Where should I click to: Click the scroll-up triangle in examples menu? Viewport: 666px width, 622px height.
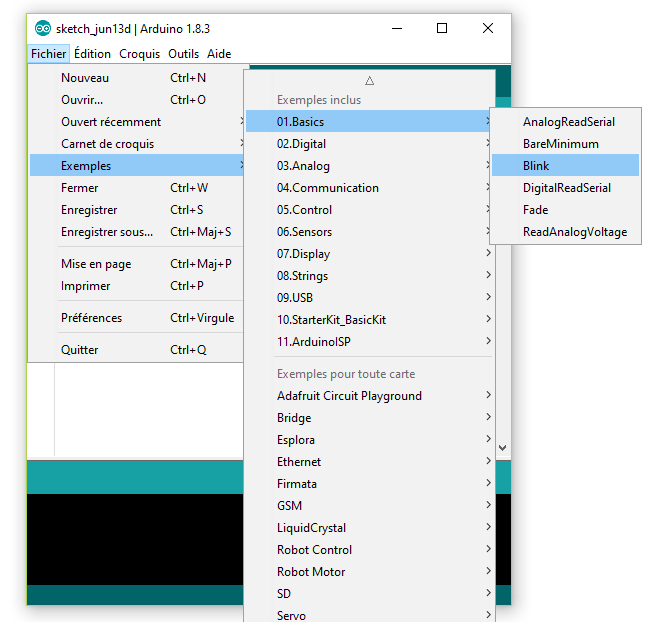point(370,81)
